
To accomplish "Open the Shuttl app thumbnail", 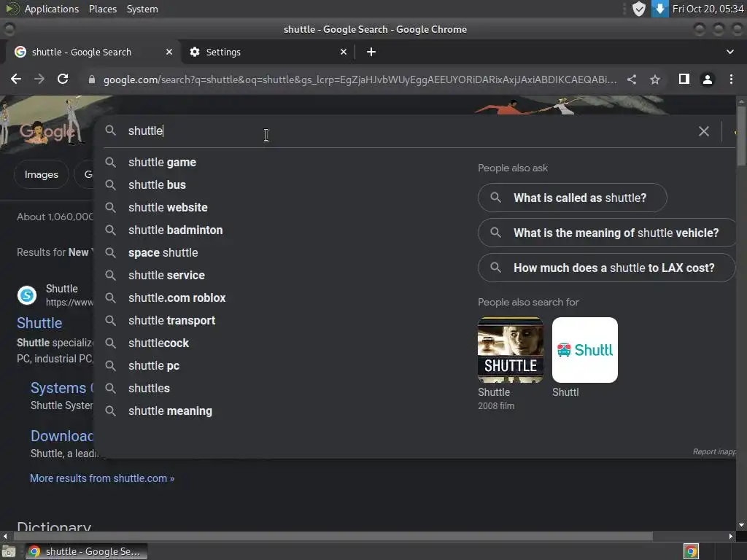I will tap(584, 350).
